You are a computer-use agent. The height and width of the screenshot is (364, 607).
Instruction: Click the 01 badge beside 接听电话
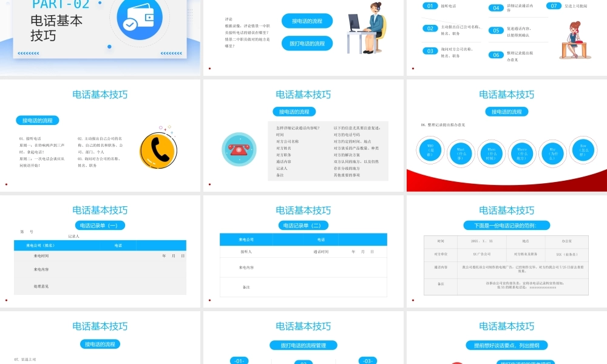point(430,6)
